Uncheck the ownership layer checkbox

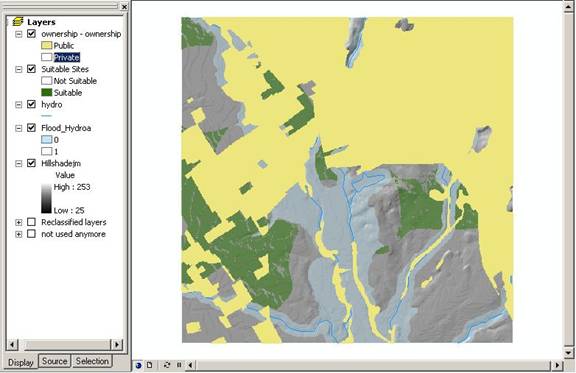pos(32,34)
